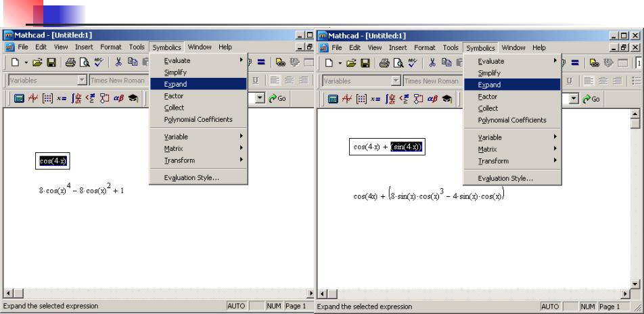Open Symbolic keyword palette in left Mathcad window
The width and height of the screenshot is (644, 314).
click(x=133, y=99)
